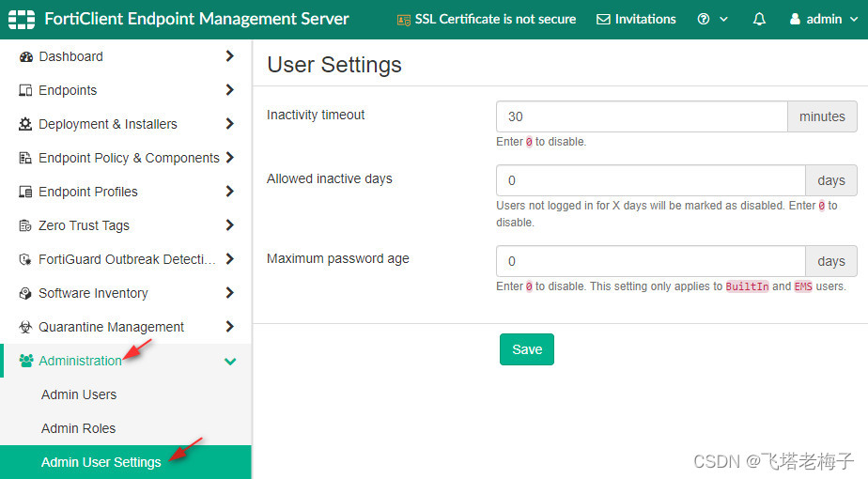Select Admin User Settings submenu item
The width and height of the screenshot is (868, 479).
coord(126,462)
